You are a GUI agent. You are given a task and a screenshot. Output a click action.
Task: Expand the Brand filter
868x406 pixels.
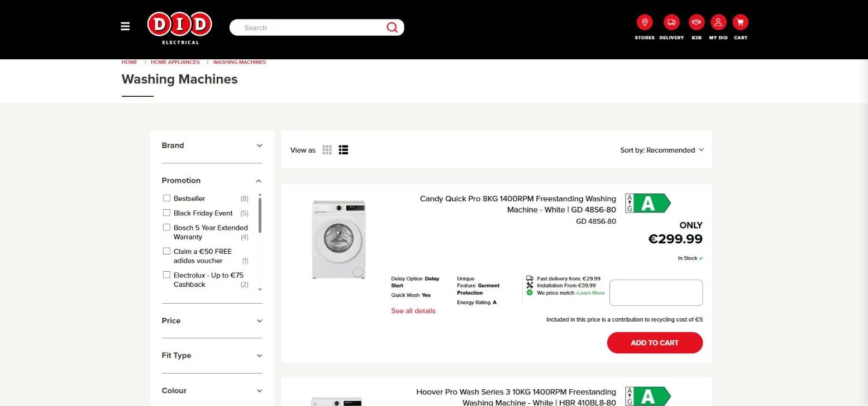(212, 145)
